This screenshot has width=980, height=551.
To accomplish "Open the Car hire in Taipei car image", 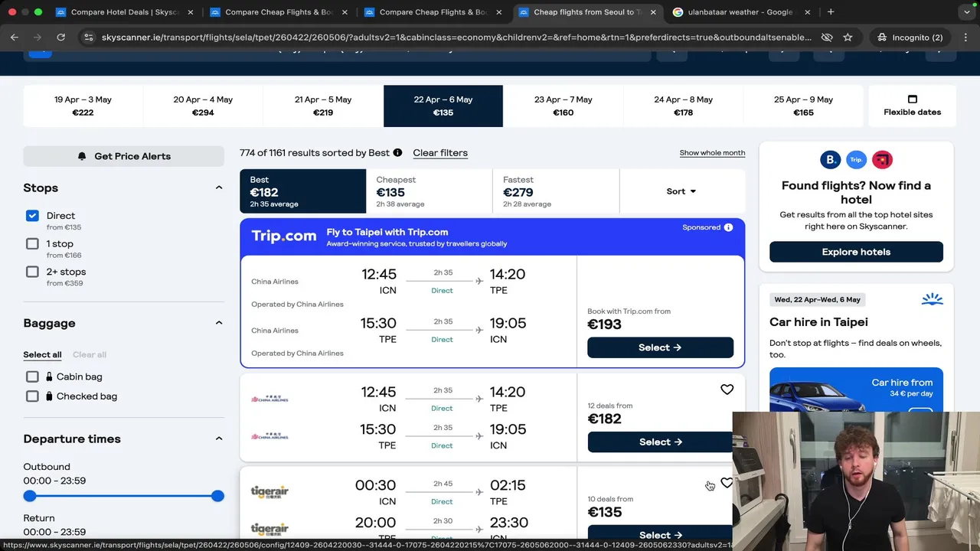I will tap(856, 390).
